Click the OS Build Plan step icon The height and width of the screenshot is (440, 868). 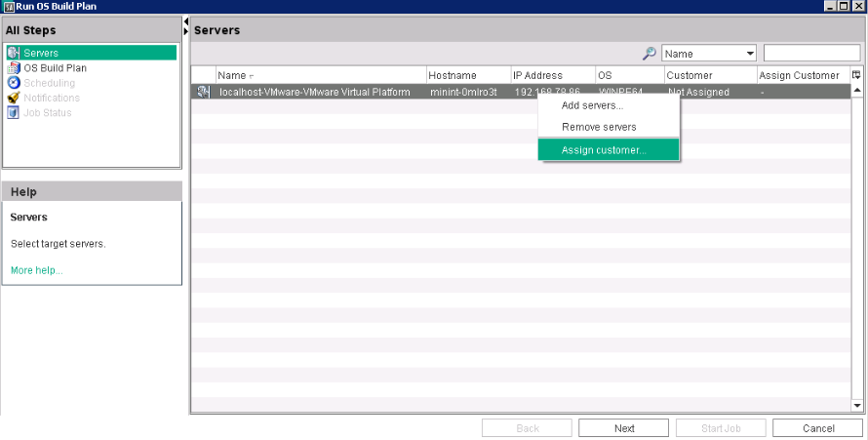click(x=14, y=68)
